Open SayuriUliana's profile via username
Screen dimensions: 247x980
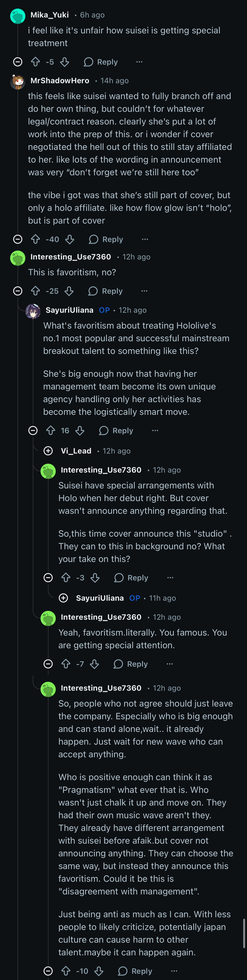pyautogui.click(x=69, y=310)
